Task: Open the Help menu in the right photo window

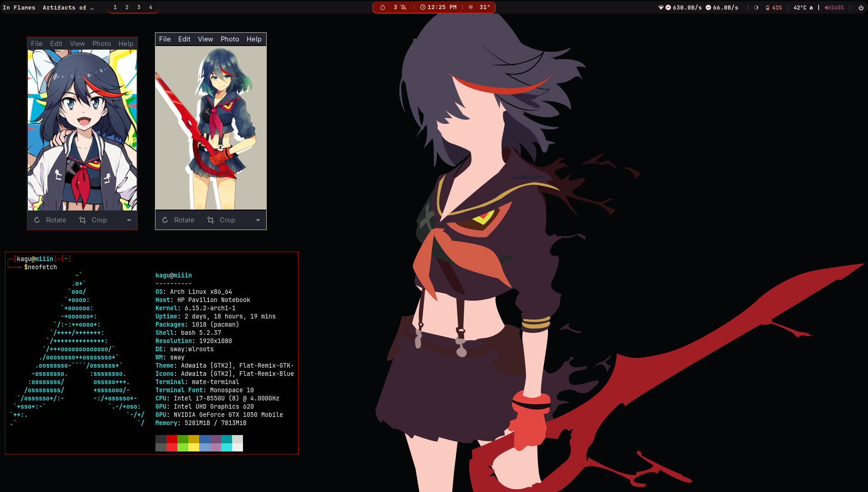Action: (x=254, y=39)
